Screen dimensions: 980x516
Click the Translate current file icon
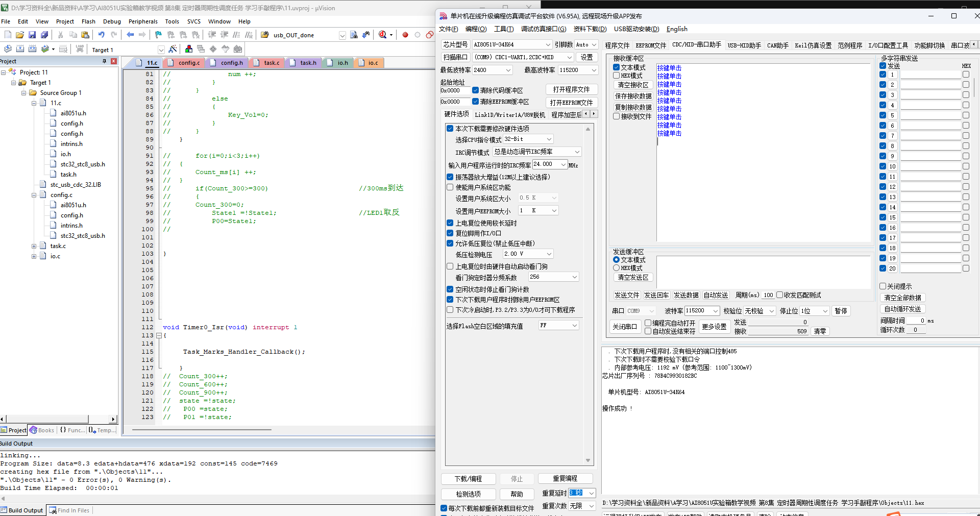pos(8,49)
